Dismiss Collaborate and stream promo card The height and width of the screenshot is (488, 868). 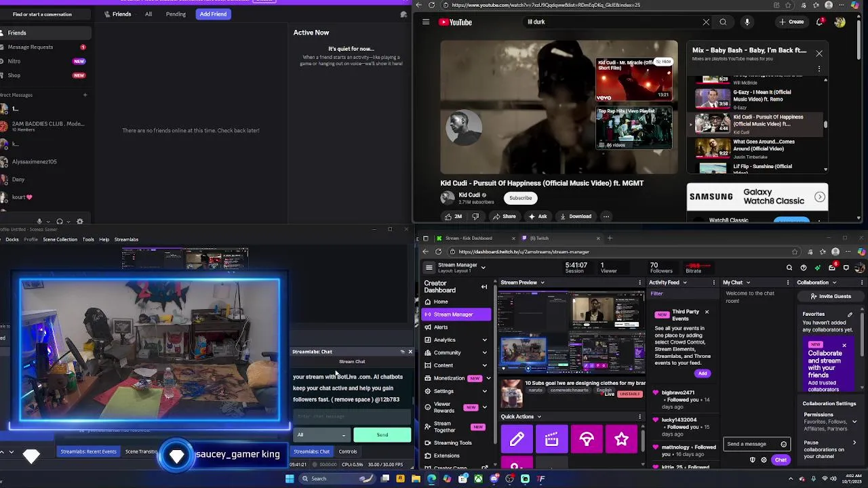pyautogui.click(x=844, y=346)
